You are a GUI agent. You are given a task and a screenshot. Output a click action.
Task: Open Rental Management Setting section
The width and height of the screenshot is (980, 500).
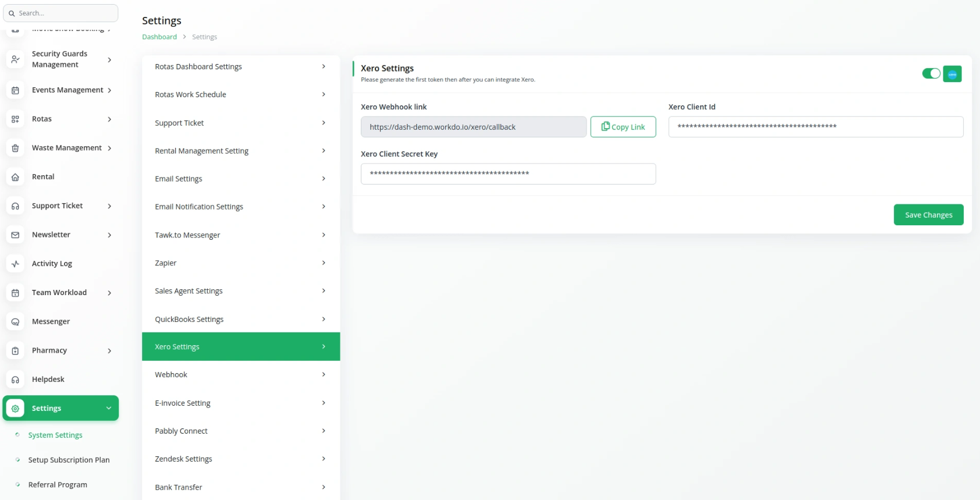(x=241, y=151)
